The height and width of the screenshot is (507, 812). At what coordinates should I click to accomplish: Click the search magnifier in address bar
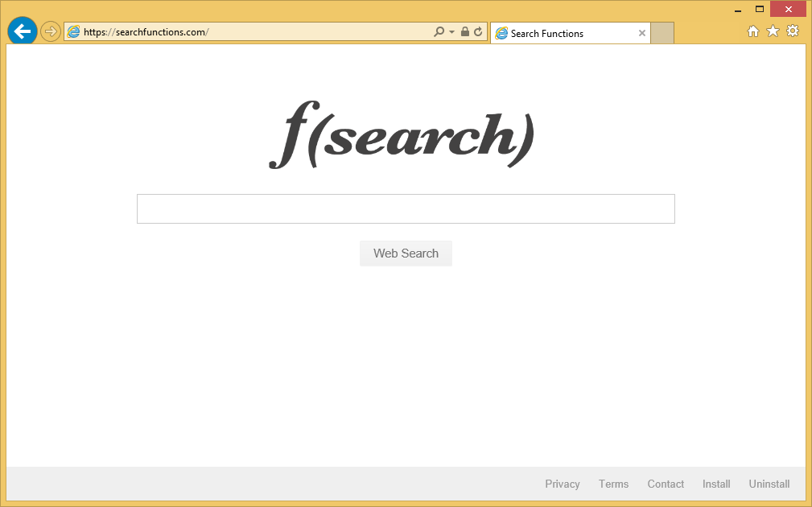click(x=439, y=32)
